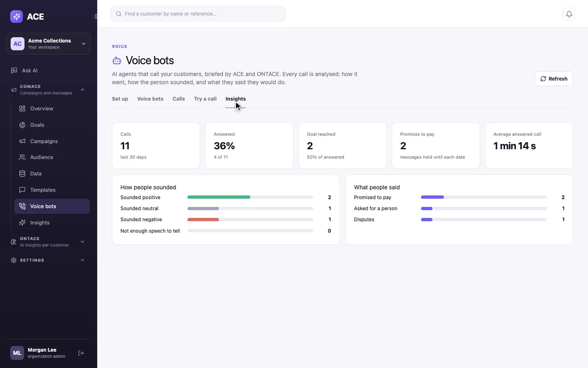Focus the customer search field
The width and height of the screenshot is (588, 368).
(198, 14)
